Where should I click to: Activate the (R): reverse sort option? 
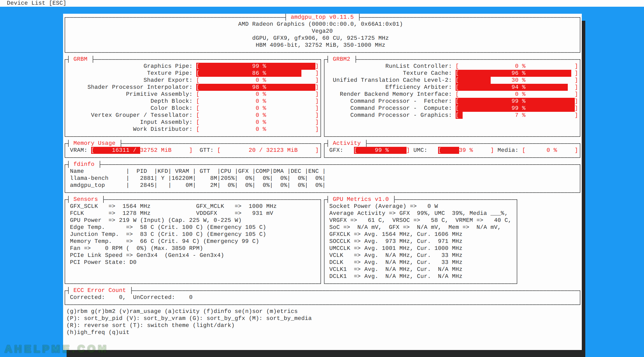pyautogui.click(x=96, y=325)
